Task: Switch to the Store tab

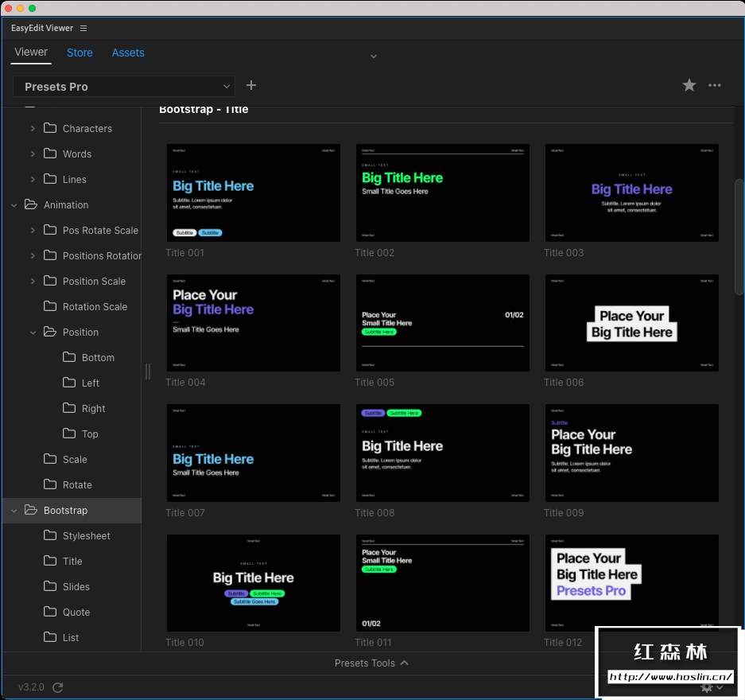Action: [x=80, y=52]
